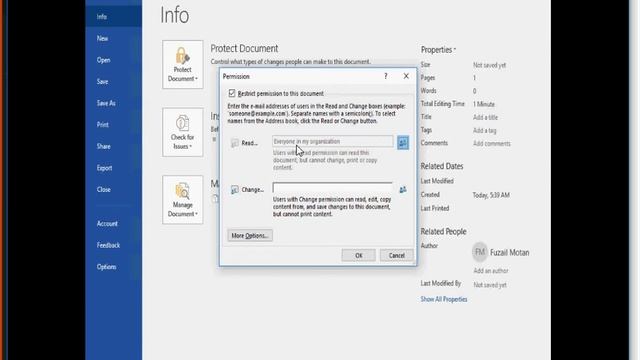Click the Today, 5:39 AM created value

point(491,196)
